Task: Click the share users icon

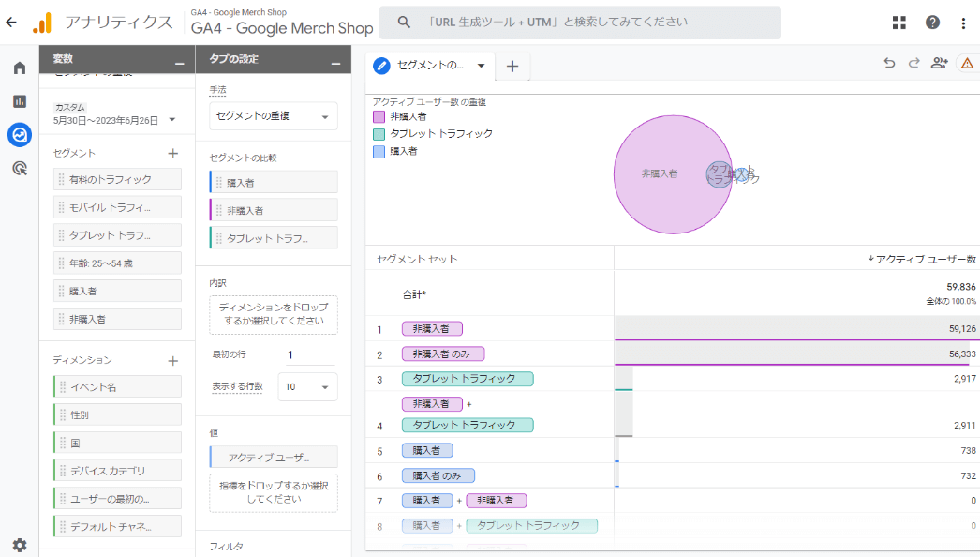Action: [x=940, y=63]
